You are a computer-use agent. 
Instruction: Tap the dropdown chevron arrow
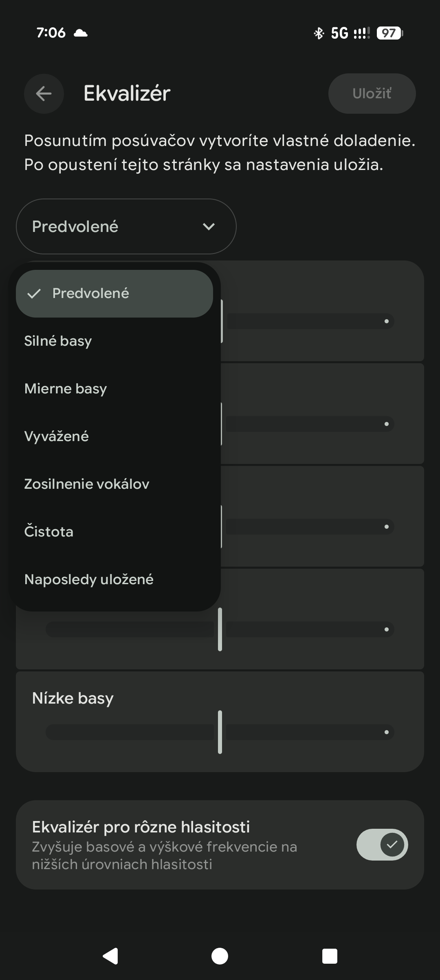click(x=209, y=227)
